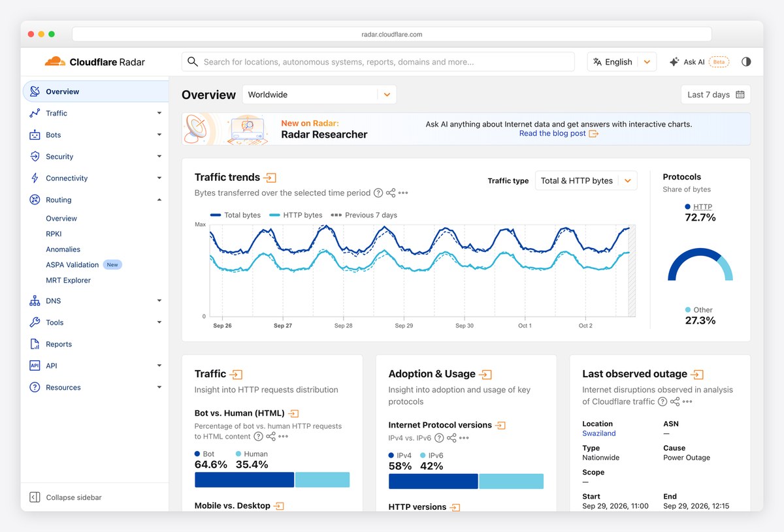Viewport: 784px width, 532px height.
Task: Click Collapse sidebar button text
Action: click(74, 497)
